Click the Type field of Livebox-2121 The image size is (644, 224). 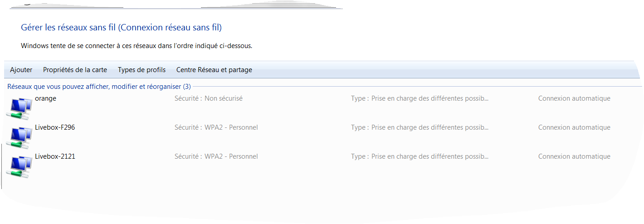click(420, 156)
